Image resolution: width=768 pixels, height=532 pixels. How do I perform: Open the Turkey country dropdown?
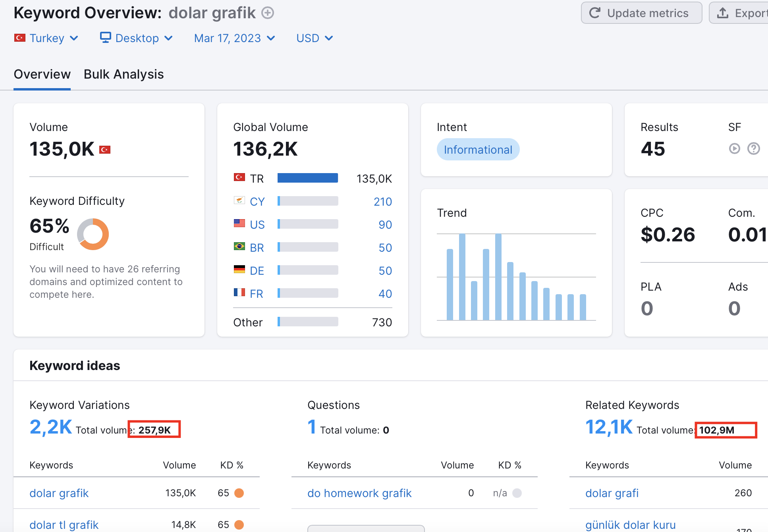[46, 38]
